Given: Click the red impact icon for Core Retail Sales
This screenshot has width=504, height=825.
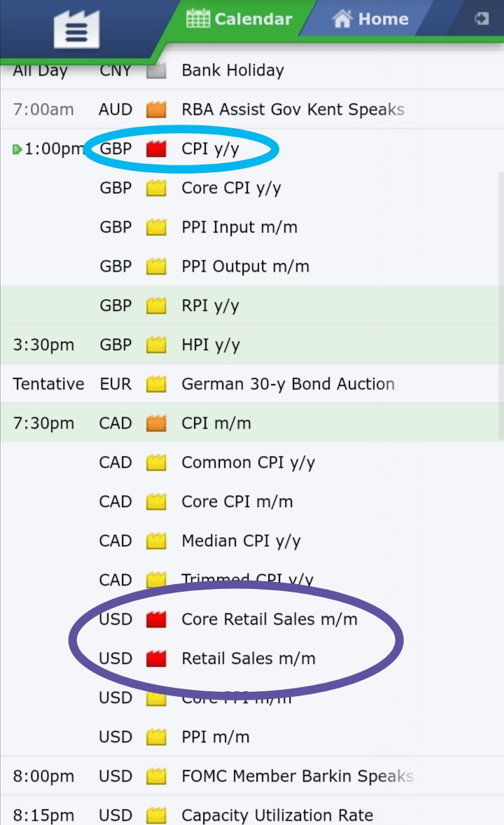Looking at the screenshot, I should 156,620.
